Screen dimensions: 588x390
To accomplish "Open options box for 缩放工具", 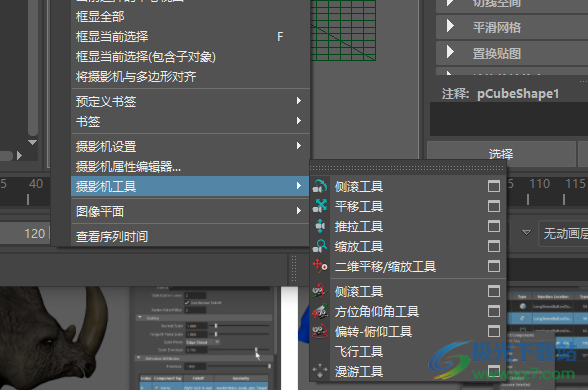I will pyautogui.click(x=494, y=246).
